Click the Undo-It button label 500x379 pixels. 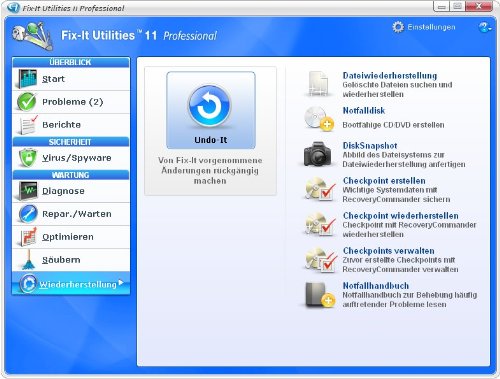pyautogui.click(x=211, y=140)
